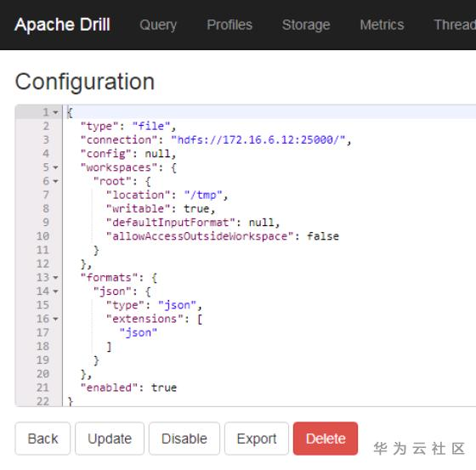Click the "connection" key on line 3

(x=119, y=140)
